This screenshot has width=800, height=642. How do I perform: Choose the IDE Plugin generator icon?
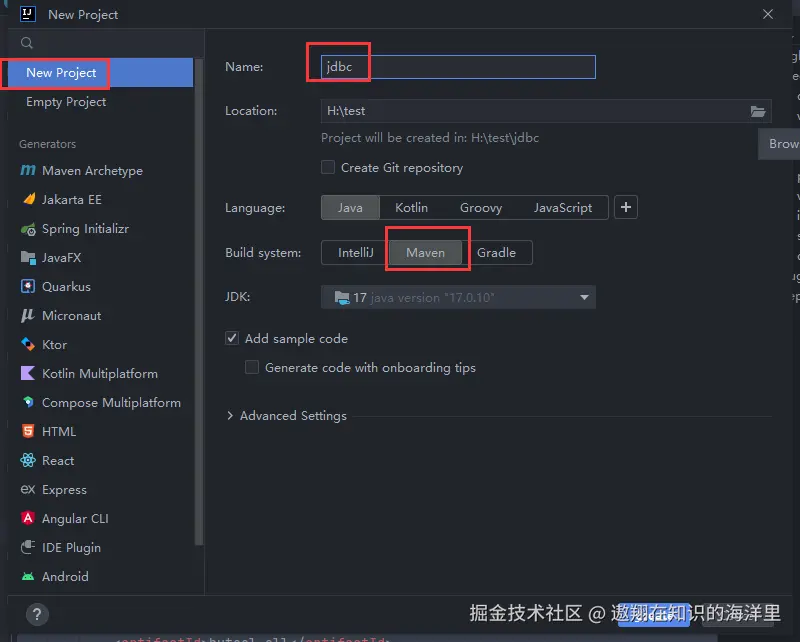coord(28,547)
